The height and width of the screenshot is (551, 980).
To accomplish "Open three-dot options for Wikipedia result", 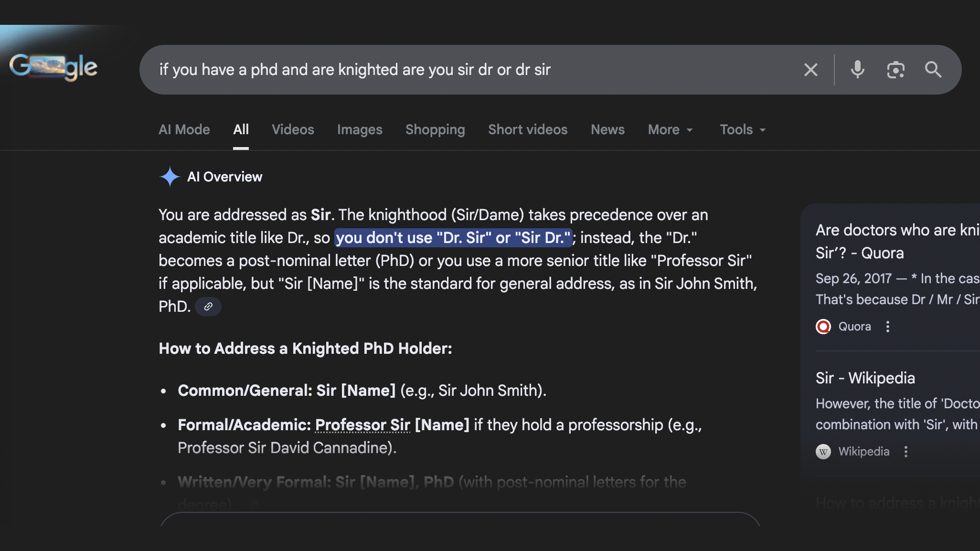I will [905, 452].
